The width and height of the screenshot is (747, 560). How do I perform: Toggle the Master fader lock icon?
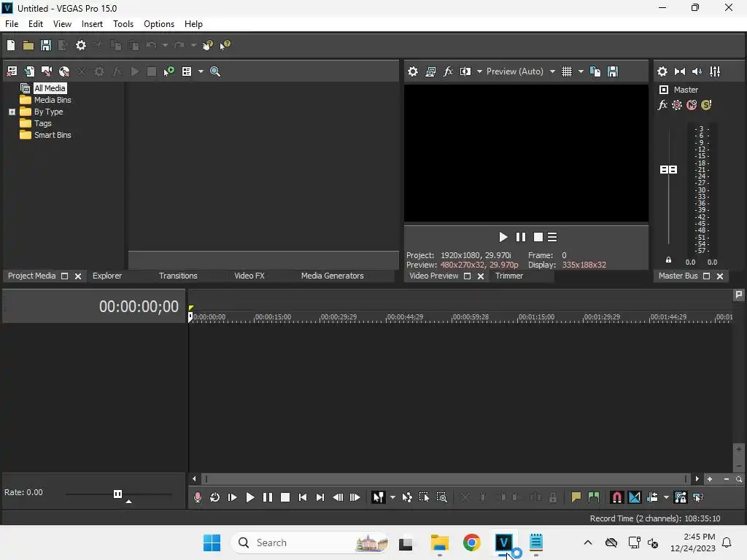tap(668, 260)
